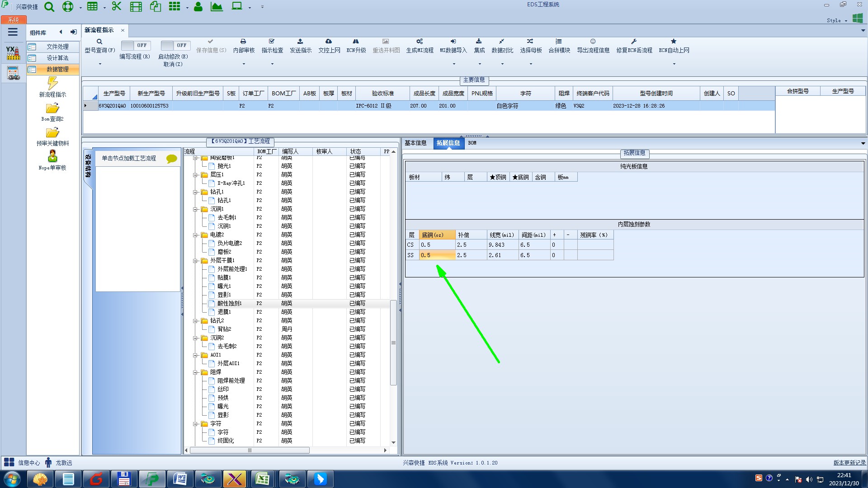
Task: Collapse the 外层干膜1 folder node
Action: 196,261
